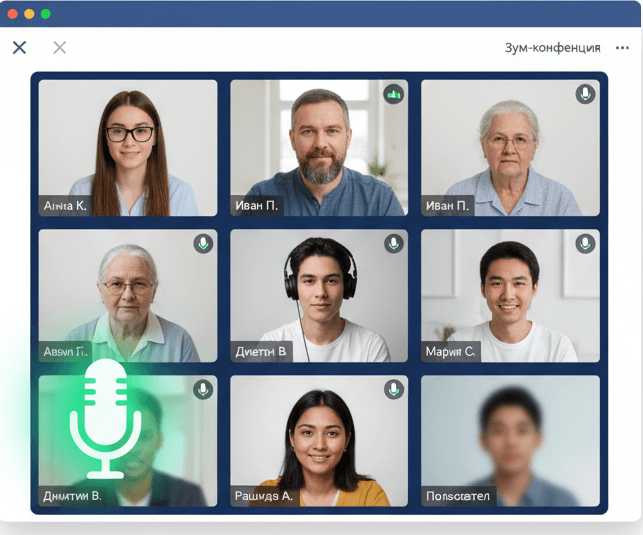Select the bearded man's video tile

tap(319, 147)
